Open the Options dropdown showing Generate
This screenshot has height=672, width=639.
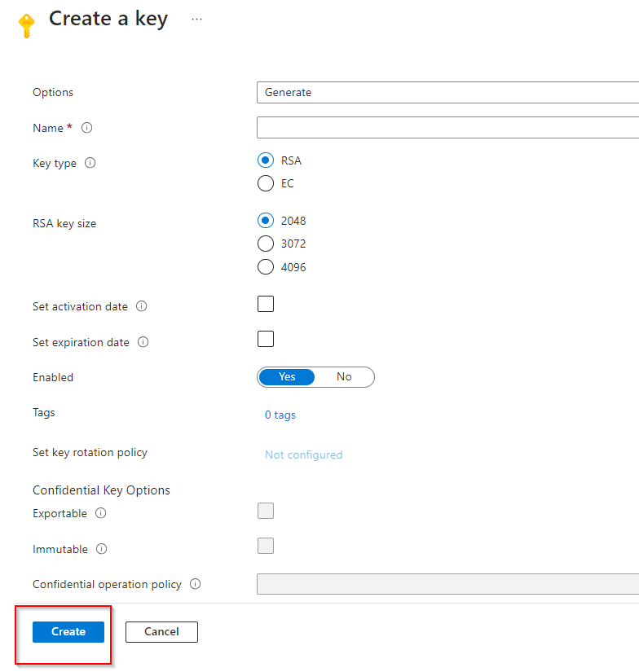tap(447, 92)
